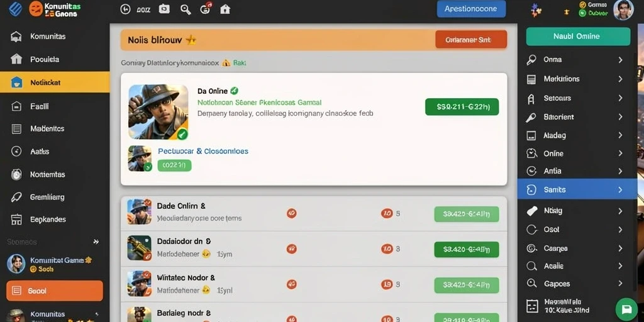Viewport: 644px width, 322px height.
Task: Click the green check badge on large game thumbnail
Action: click(x=182, y=133)
